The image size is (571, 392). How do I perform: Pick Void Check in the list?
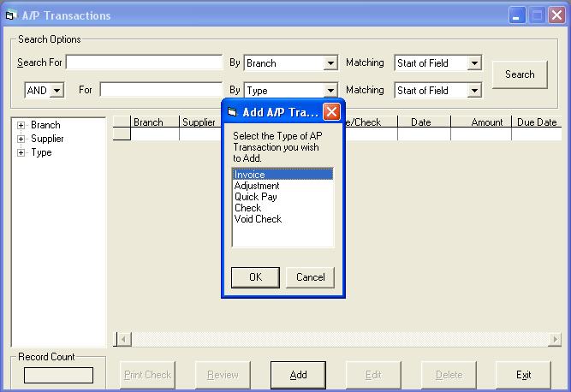point(258,219)
